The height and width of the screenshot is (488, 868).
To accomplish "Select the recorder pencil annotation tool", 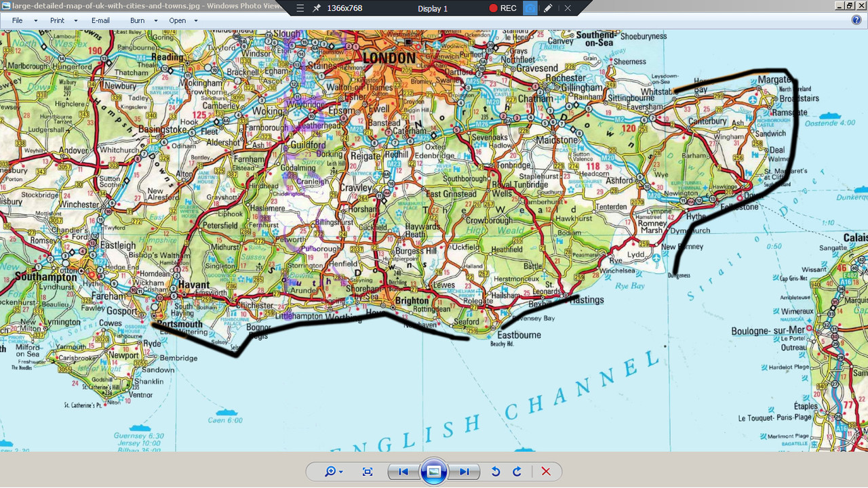I will pos(548,8).
